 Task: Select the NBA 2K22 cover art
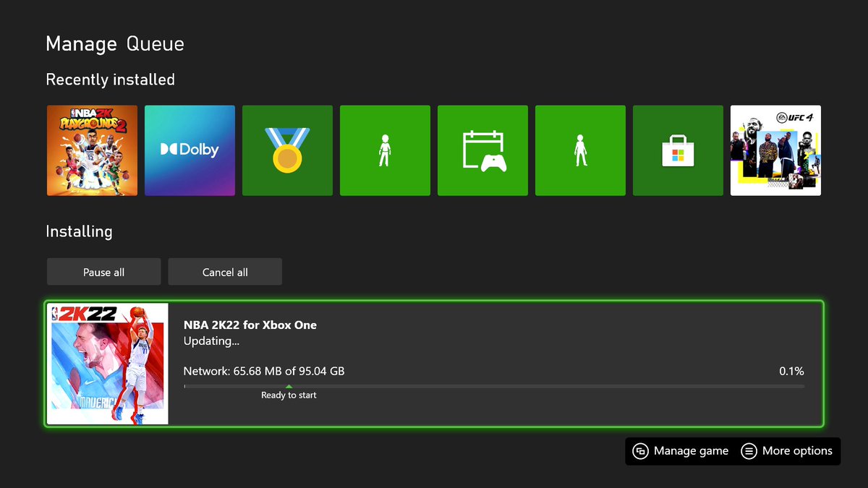[x=108, y=364]
